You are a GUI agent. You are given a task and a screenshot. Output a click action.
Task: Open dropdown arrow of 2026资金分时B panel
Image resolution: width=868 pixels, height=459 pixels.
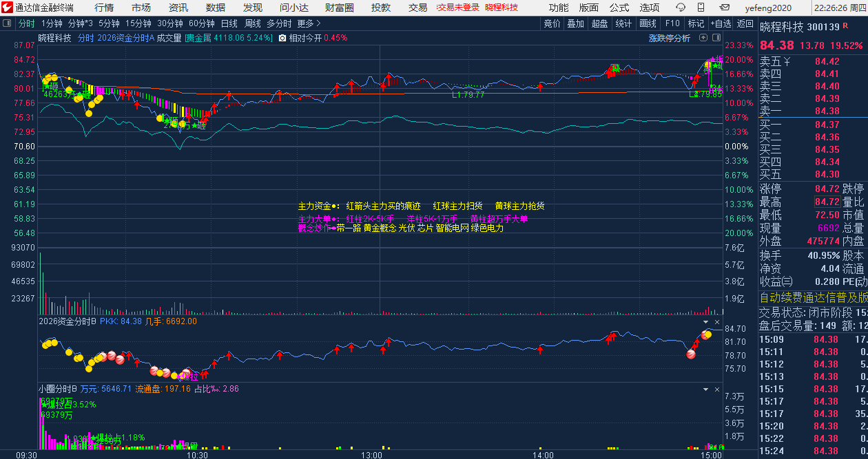click(x=705, y=321)
